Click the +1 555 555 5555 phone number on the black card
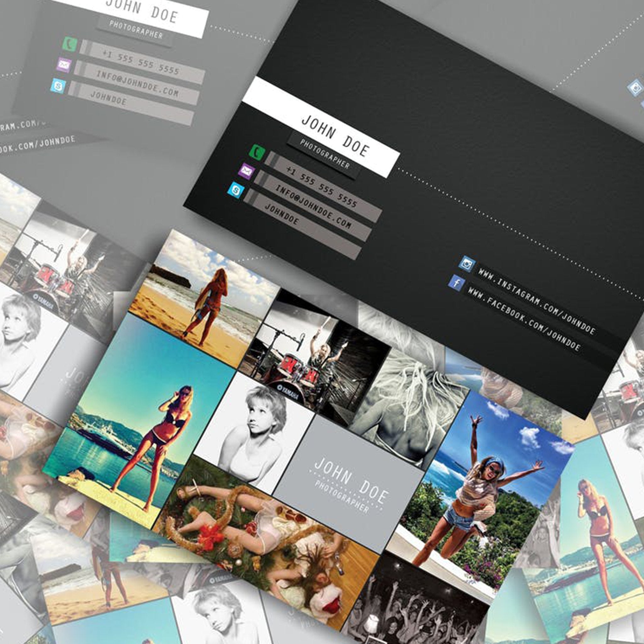The image size is (644, 644). [x=322, y=187]
